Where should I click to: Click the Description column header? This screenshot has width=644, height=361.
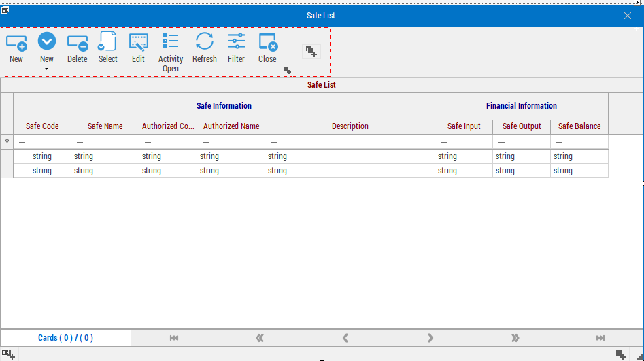coord(350,126)
